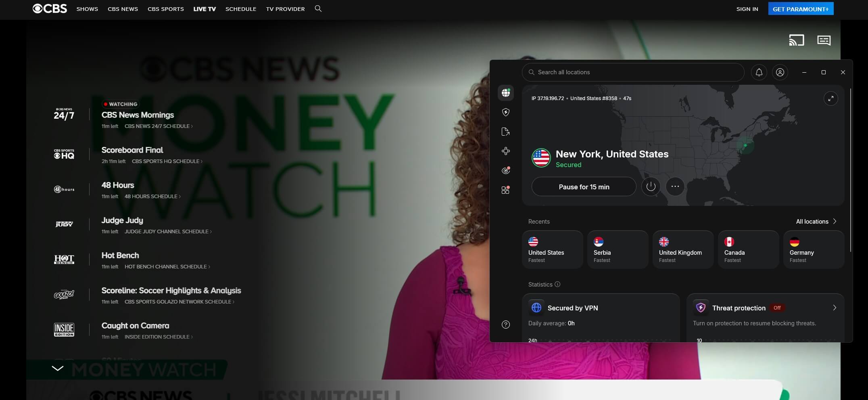Select the globe VPN tab in sidebar

tap(506, 93)
